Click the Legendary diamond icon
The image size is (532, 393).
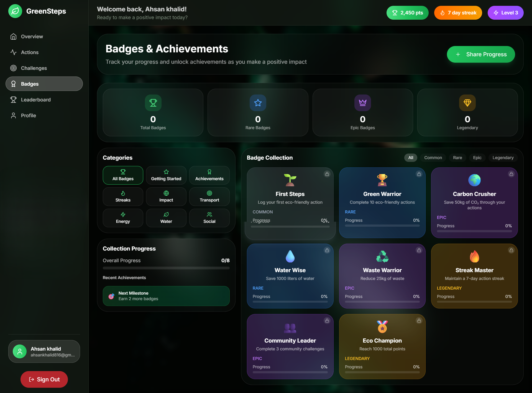click(467, 103)
